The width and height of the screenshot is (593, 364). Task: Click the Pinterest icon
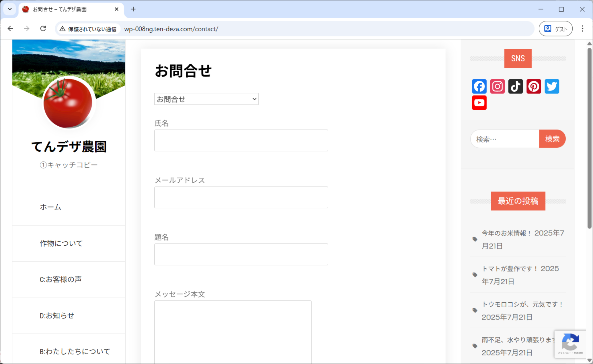point(534,86)
